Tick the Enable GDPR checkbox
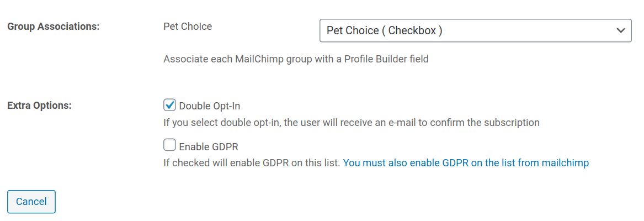Image resolution: width=644 pixels, height=221 pixels. coord(170,146)
